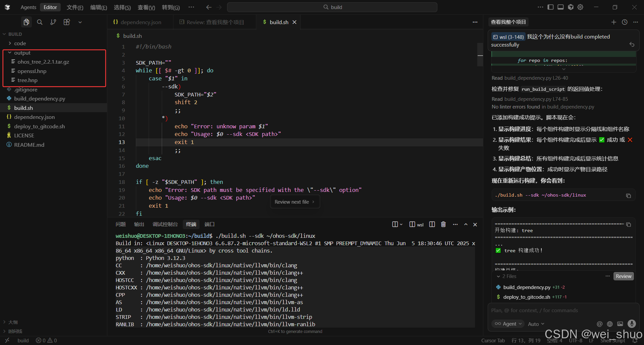Show chat history clock icon
Screen dimensions: 644x345
(625, 22)
